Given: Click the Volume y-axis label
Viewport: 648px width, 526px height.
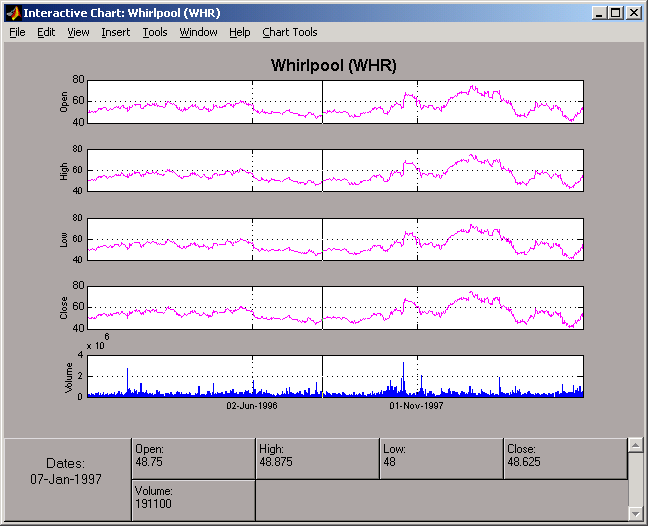Looking at the screenshot, I should [x=69, y=377].
